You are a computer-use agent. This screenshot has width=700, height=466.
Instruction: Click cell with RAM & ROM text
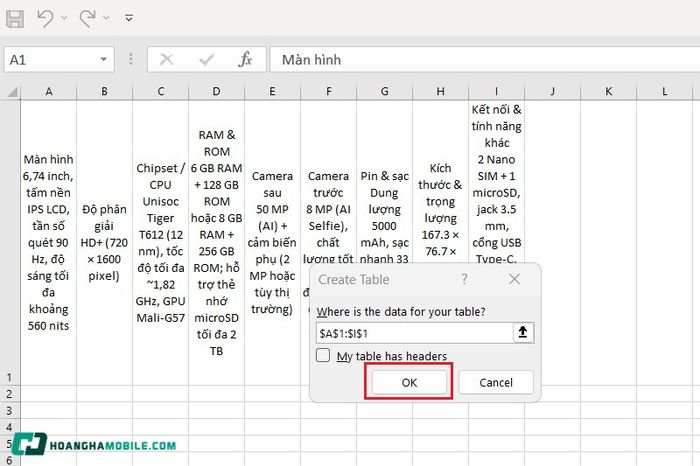(217, 242)
